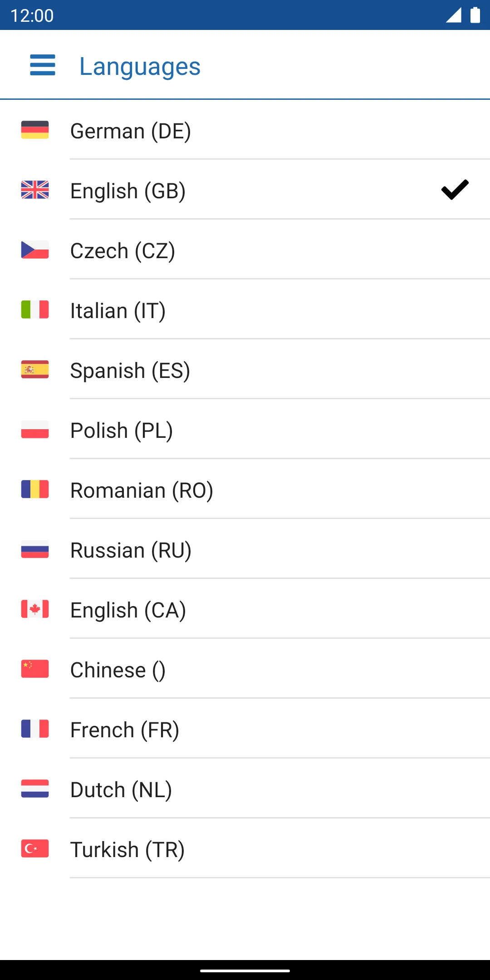Select Turkish (TR) language entry
Screen dimensions: 490x980
pyautogui.click(x=245, y=849)
